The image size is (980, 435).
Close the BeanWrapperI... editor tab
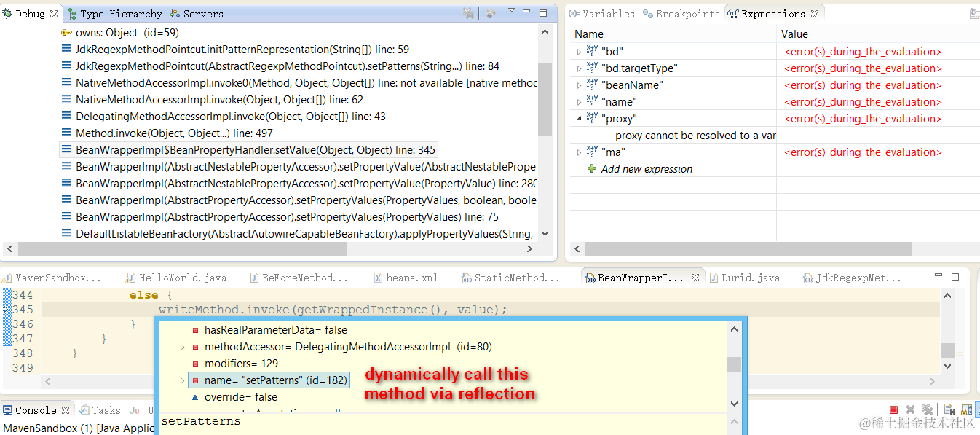pyautogui.click(x=695, y=278)
